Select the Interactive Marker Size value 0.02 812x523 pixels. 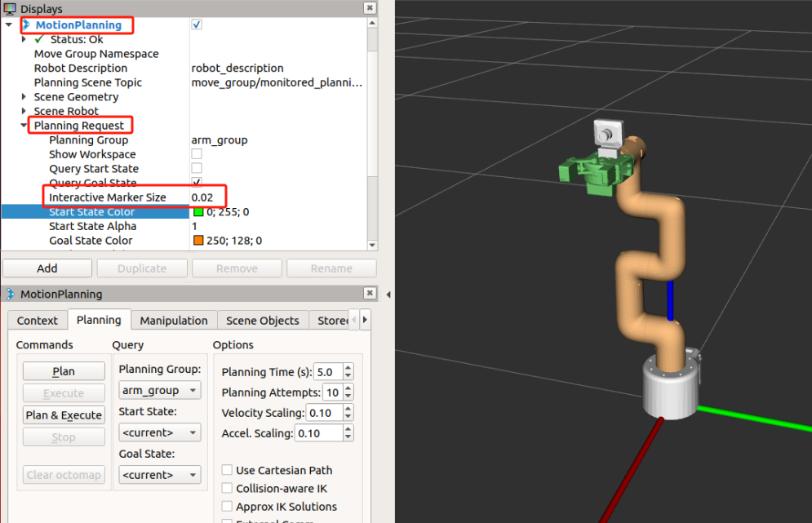pyautogui.click(x=202, y=197)
